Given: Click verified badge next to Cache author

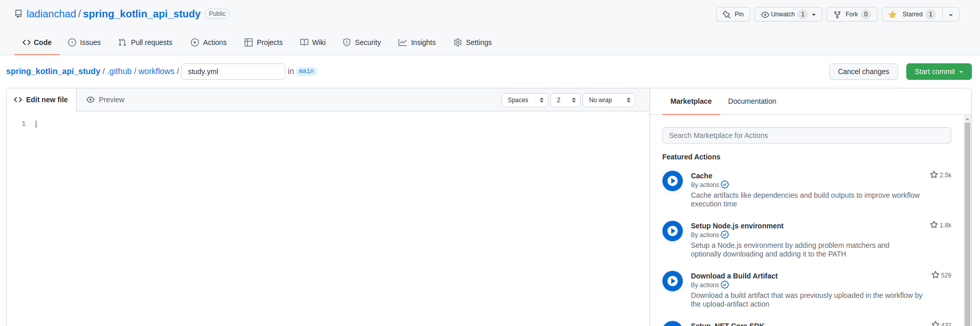Looking at the screenshot, I should [x=725, y=185].
